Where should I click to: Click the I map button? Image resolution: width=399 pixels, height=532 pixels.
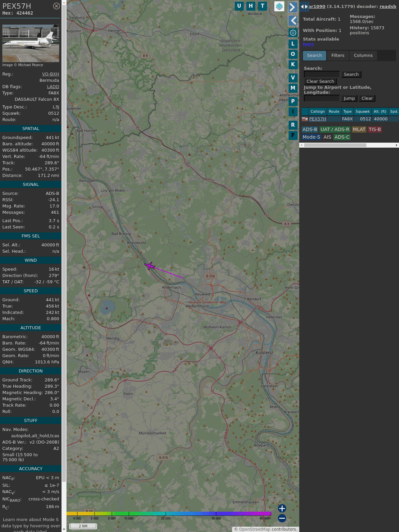(293, 112)
